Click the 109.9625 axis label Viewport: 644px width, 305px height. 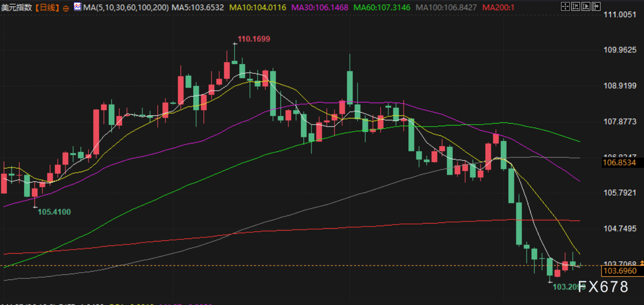(x=620, y=50)
